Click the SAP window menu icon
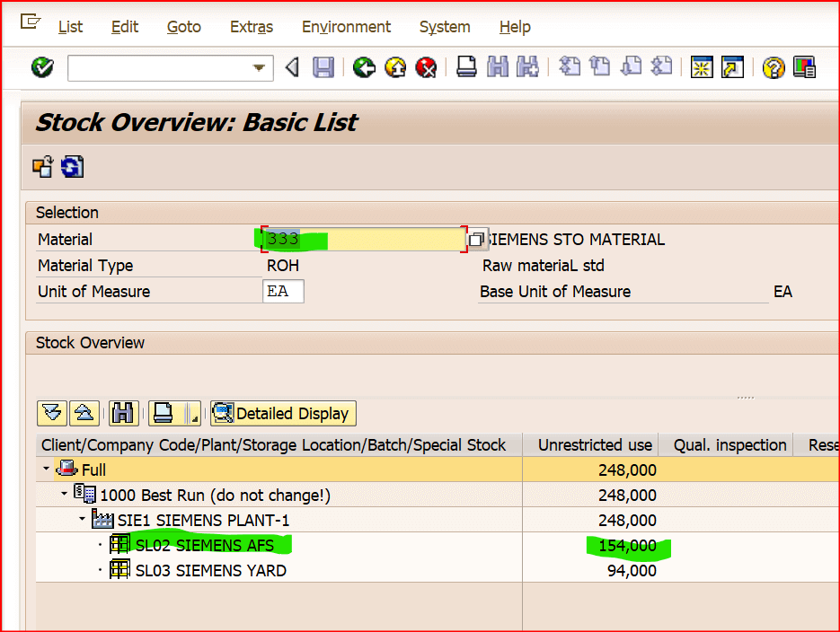 pyautogui.click(x=30, y=22)
